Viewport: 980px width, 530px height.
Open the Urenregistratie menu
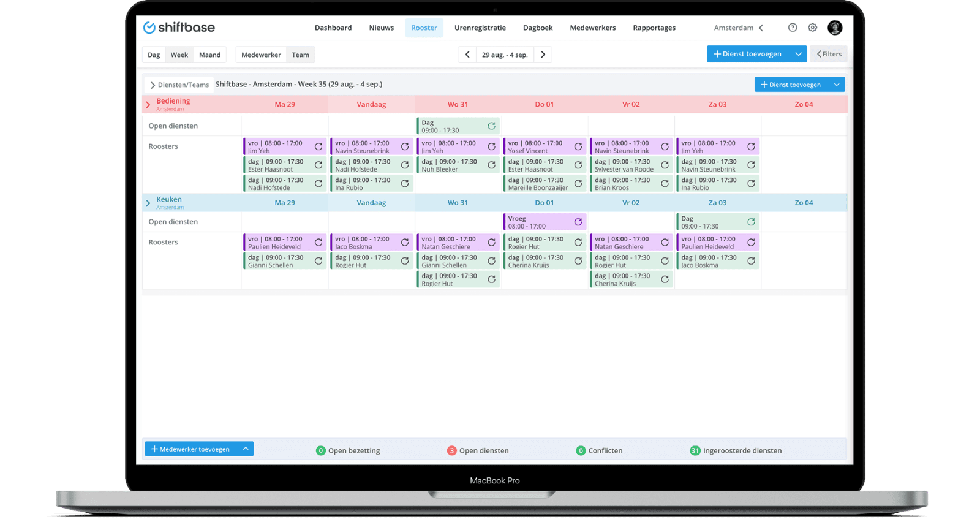[480, 28]
